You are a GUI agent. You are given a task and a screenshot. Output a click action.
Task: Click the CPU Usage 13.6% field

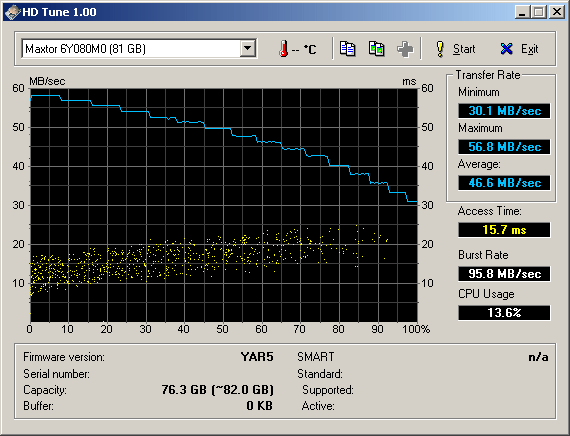[504, 313]
